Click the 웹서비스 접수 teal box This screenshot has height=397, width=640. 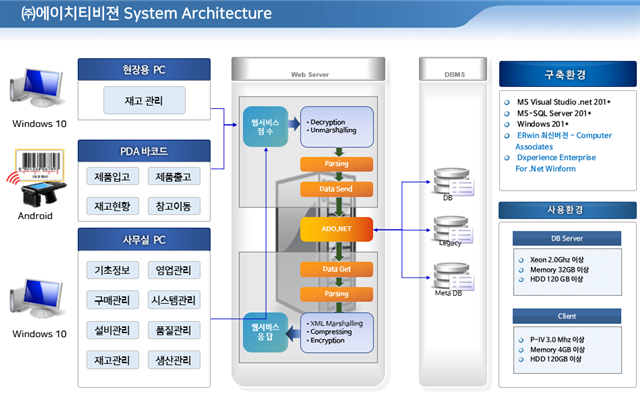pyautogui.click(x=265, y=127)
